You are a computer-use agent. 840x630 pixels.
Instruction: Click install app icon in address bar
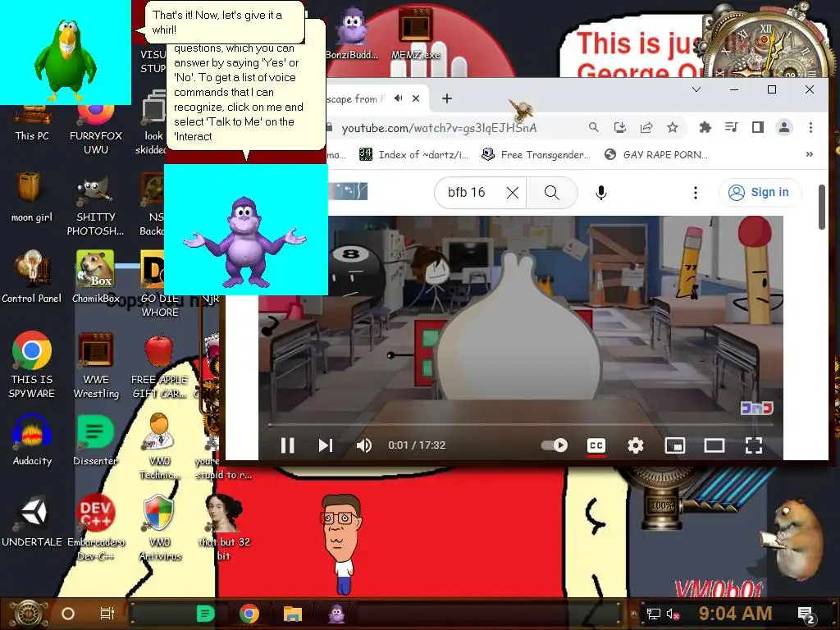620,127
